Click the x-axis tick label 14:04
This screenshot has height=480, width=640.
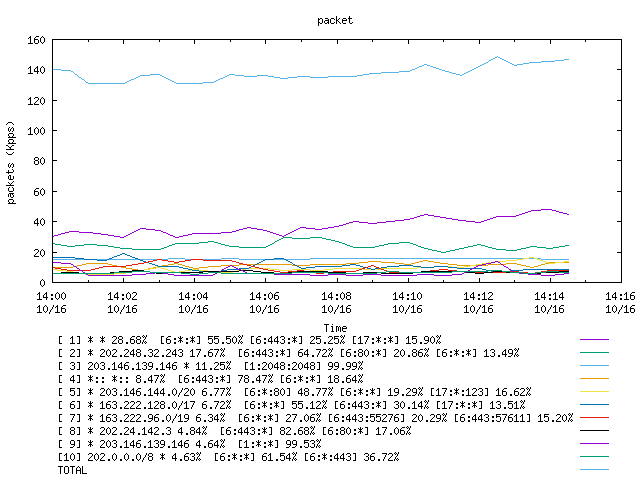193,296
